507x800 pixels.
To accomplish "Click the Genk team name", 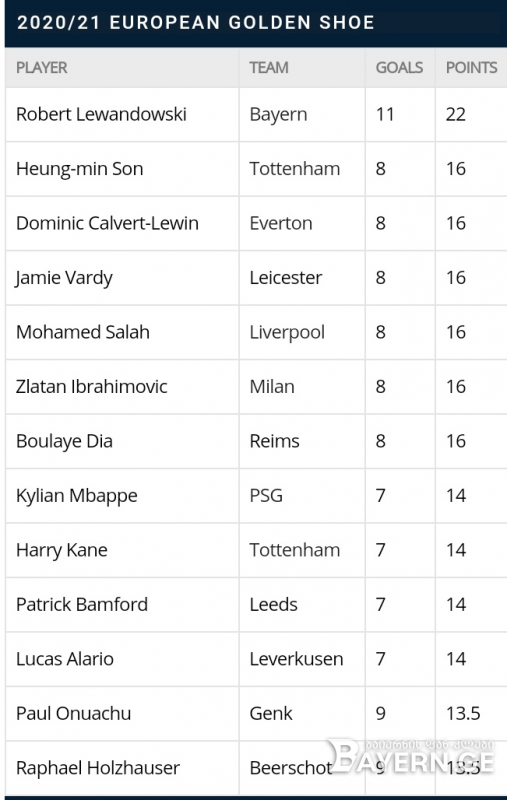I will coord(271,713).
